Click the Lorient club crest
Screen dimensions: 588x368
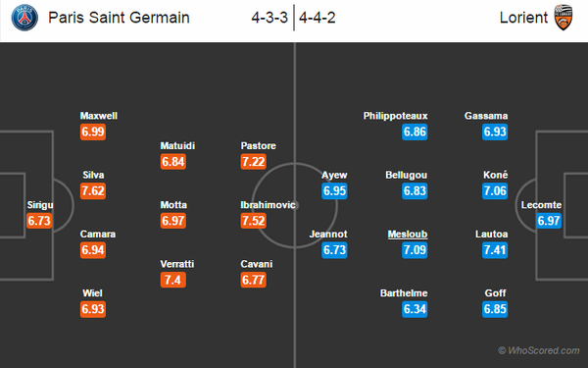(x=563, y=18)
